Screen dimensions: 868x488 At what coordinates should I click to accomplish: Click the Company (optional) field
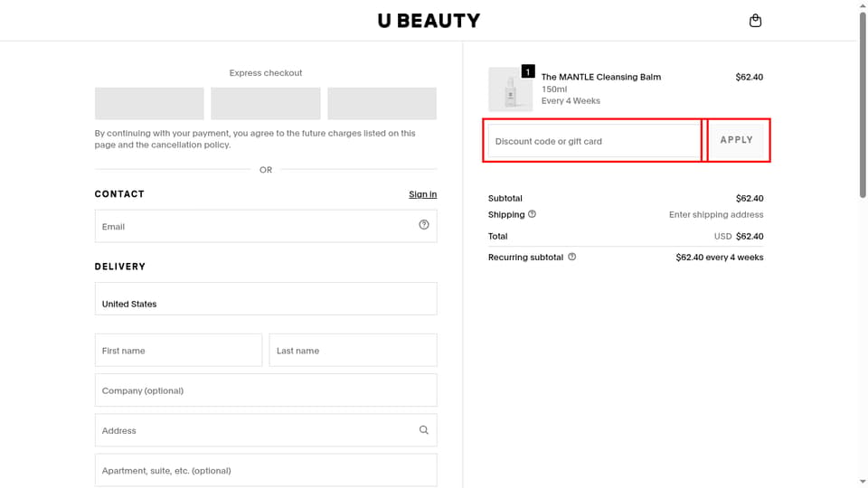pos(266,390)
